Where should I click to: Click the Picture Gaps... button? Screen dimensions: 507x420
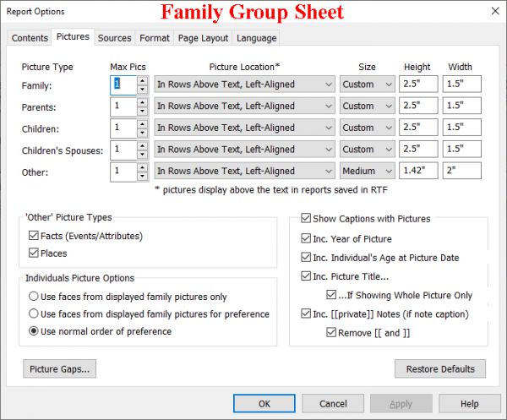(60, 369)
